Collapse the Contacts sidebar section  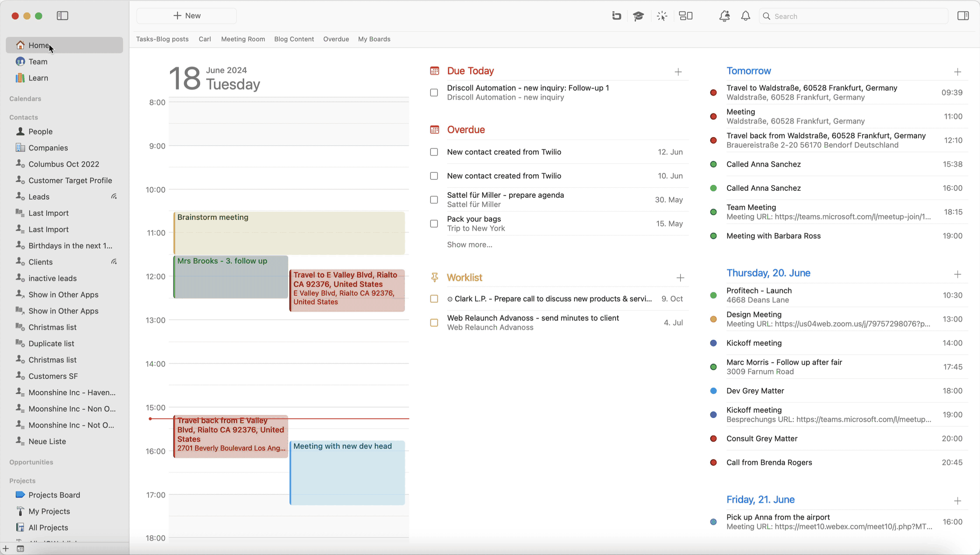(x=24, y=118)
